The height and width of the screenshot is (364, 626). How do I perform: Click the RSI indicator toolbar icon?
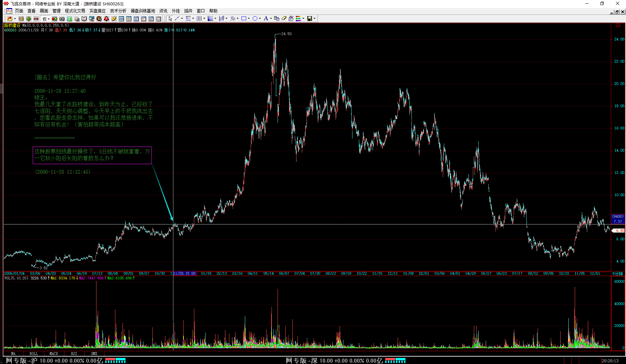21,19
